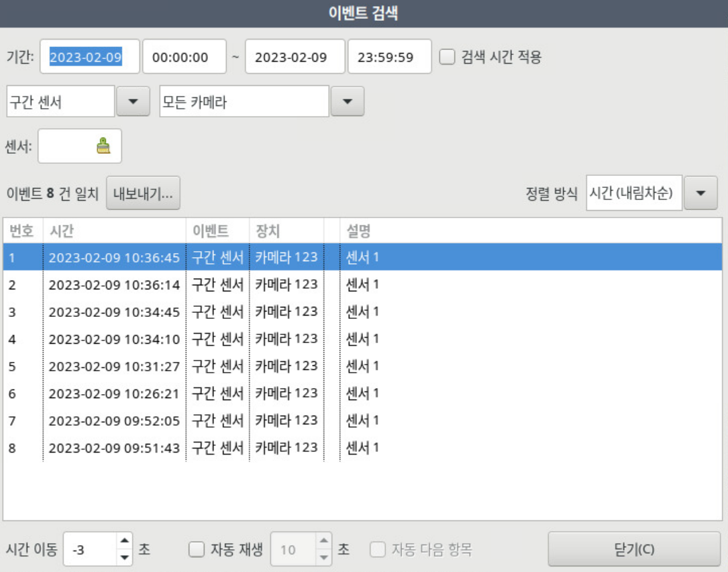Click the start date field 2023-02-09

[x=94, y=57]
